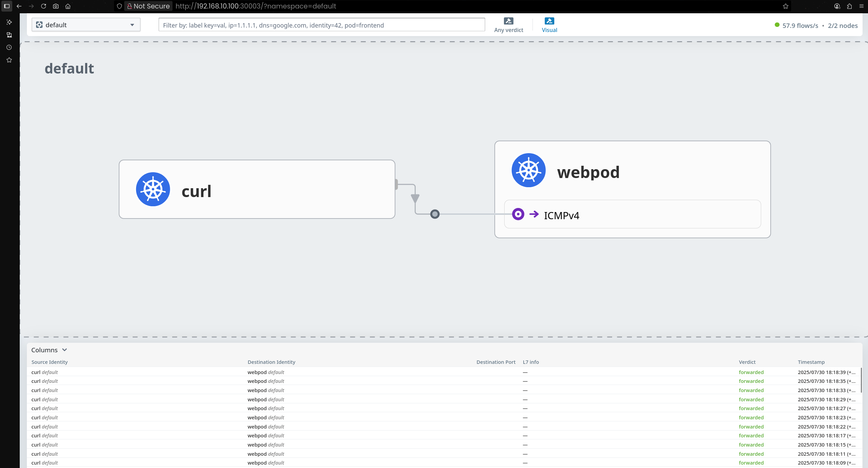Go to browser home page

tap(68, 6)
